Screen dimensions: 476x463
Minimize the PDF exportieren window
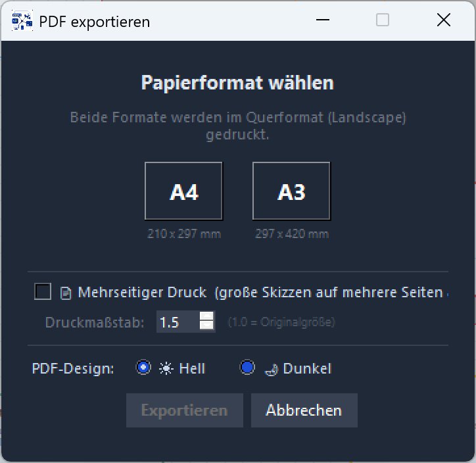point(322,20)
